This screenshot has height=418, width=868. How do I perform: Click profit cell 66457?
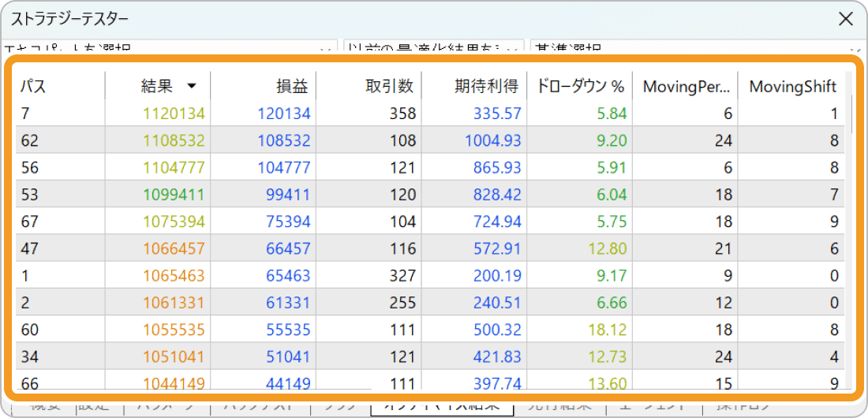(x=288, y=248)
